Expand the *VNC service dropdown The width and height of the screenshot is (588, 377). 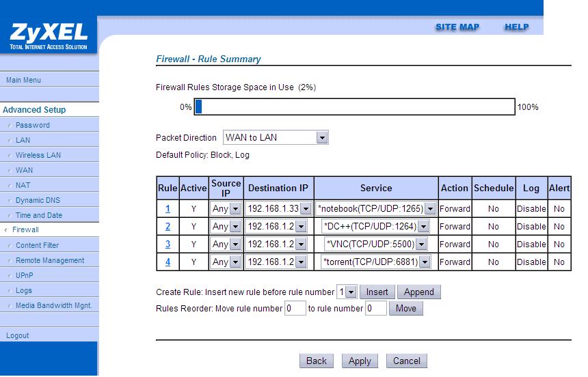[376, 245]
